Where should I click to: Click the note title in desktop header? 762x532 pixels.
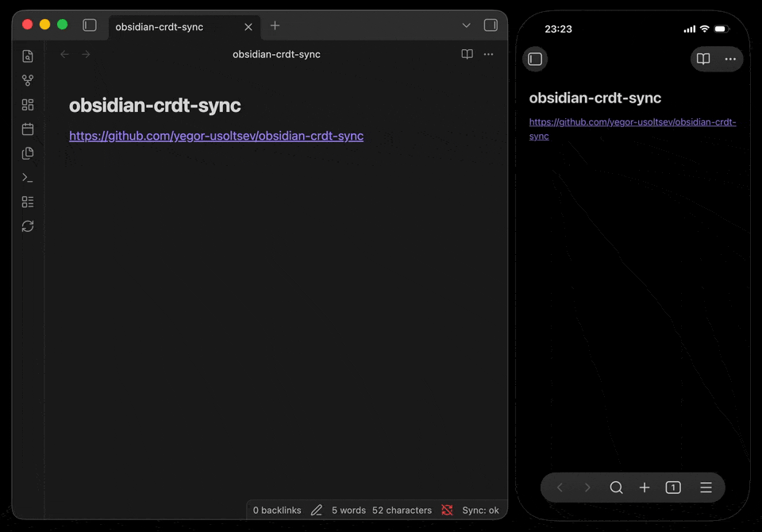point(276,55)
